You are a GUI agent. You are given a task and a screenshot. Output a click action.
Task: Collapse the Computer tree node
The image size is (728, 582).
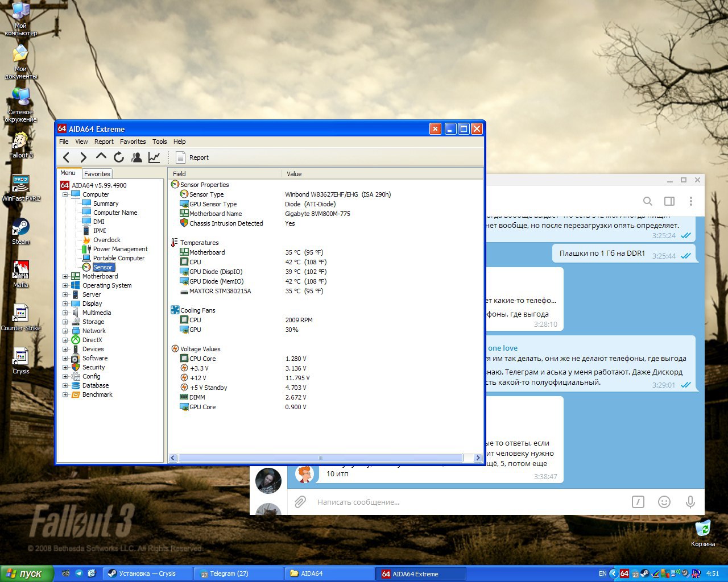65,194
